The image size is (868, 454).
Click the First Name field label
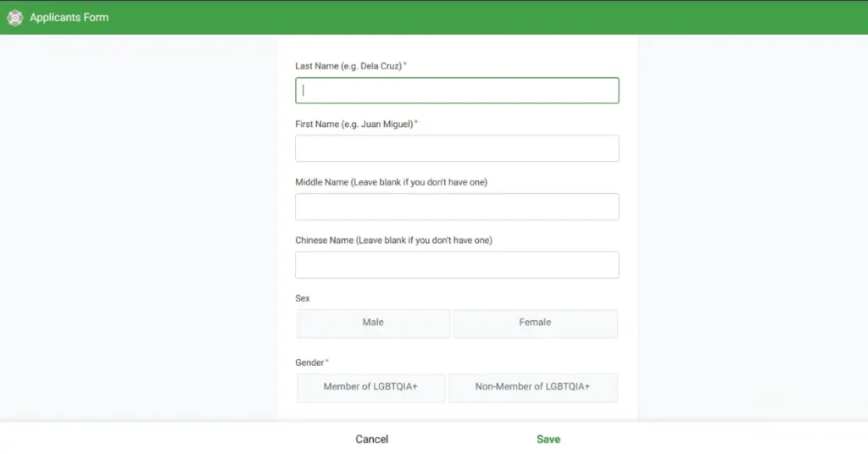353,125
